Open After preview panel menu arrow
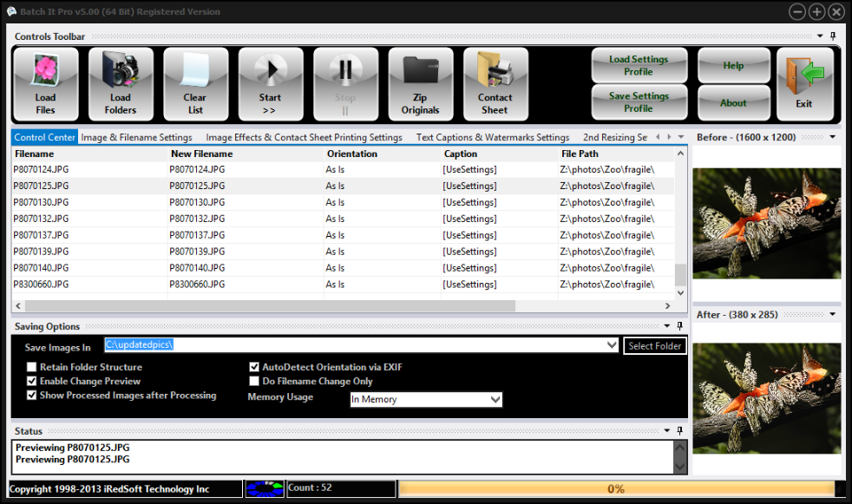Screen dimensions: 852x504 coord(832,314)
